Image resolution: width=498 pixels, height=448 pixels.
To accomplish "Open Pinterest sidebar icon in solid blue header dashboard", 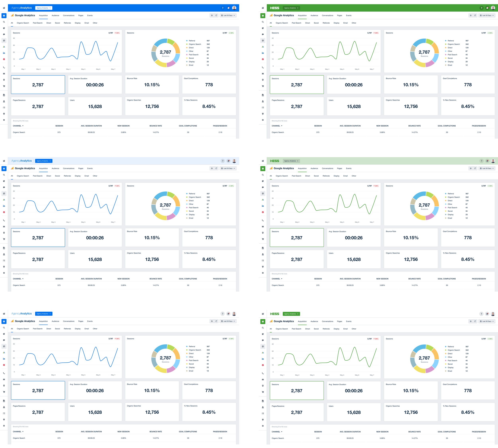I will click(x=4, y=59).
